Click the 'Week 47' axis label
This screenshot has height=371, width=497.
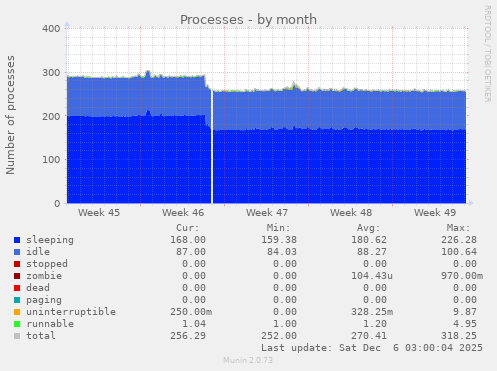click(x=267, y=213)
